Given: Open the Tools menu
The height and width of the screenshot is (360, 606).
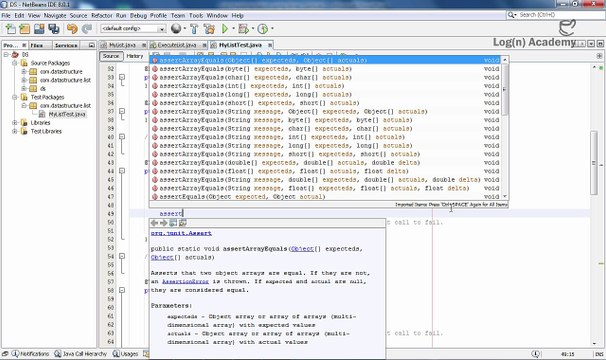Looking at the screenshot, I should click(x=196, y=15).
